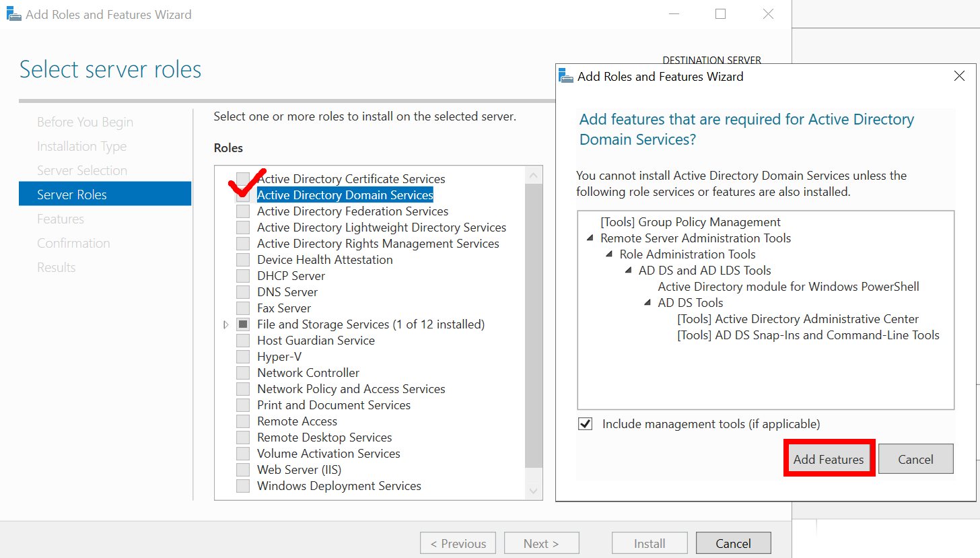Click the roles list scroll up arrow

tap(534, 176)
